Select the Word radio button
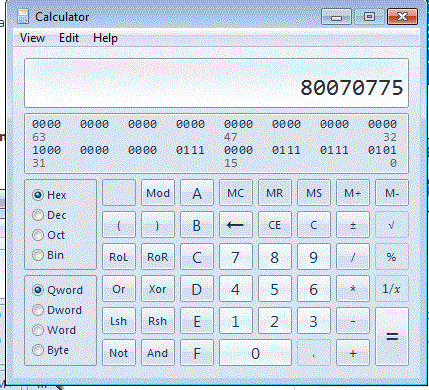The width and height of the screenshot is (429, 390). [x=54, y=330]
